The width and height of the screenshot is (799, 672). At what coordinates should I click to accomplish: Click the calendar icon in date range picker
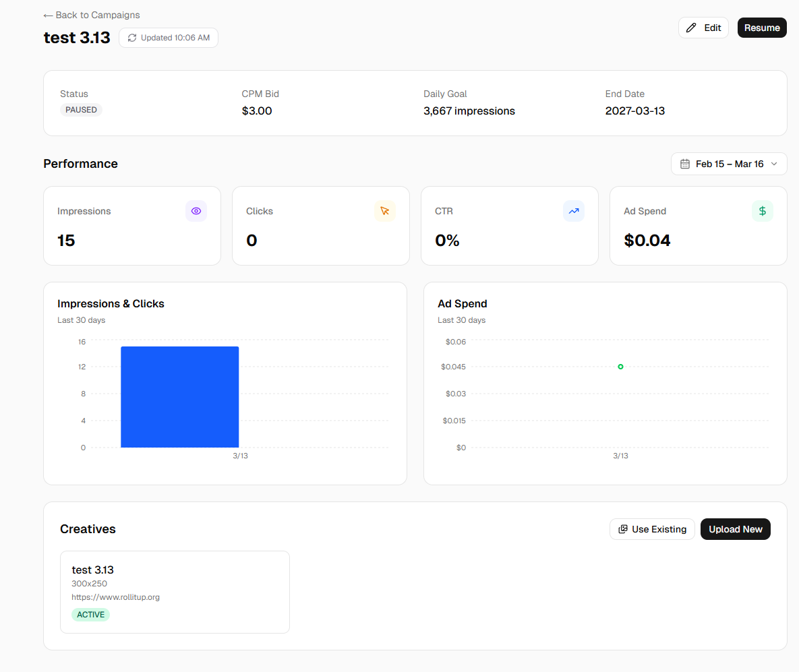[685, 164]
